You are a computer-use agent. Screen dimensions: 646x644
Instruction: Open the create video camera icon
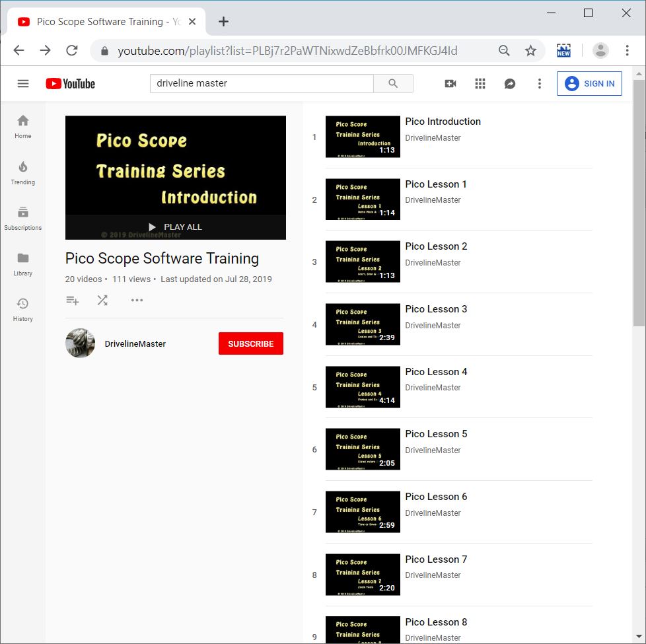[450, 84]
